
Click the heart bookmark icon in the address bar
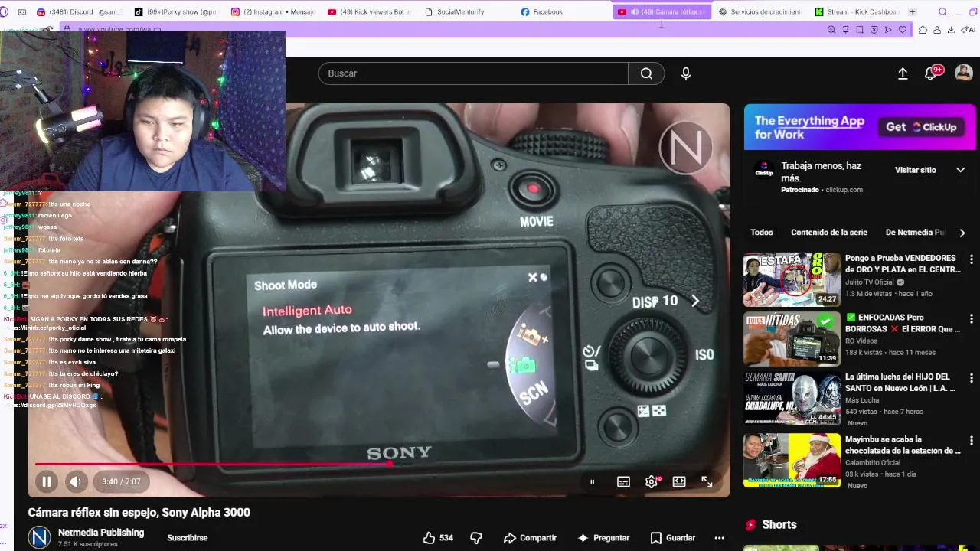click(903, 30)
